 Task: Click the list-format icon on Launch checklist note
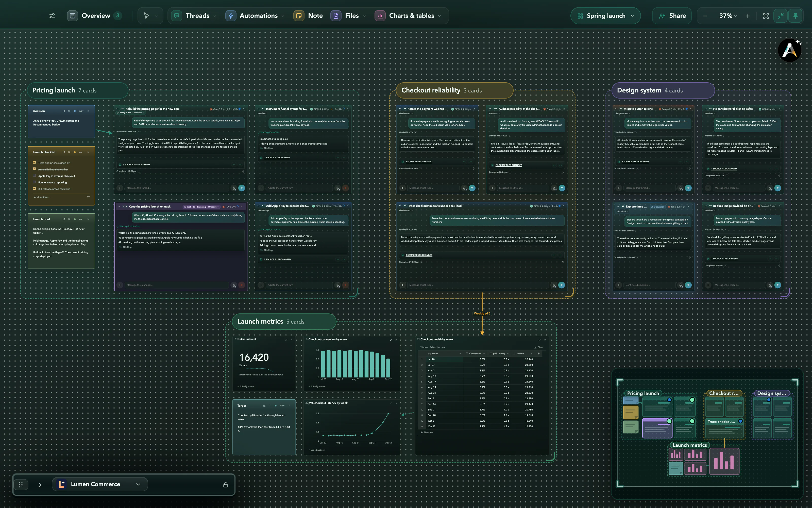coord(69,152)
